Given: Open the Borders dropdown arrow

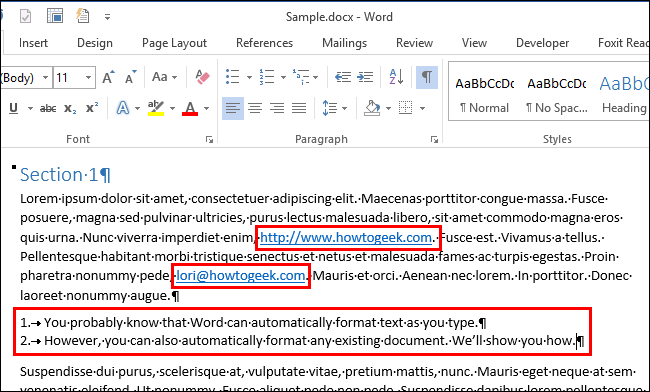Looking at the screenshot, I should coord(422,109).
